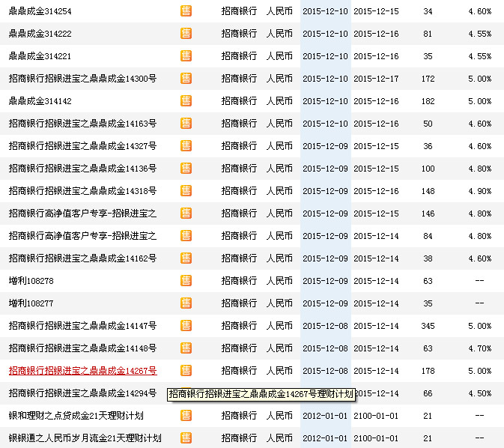Click the 2015-12-17 end date
The width and height of the screenshot is (504, 448).
click(376, 79)
